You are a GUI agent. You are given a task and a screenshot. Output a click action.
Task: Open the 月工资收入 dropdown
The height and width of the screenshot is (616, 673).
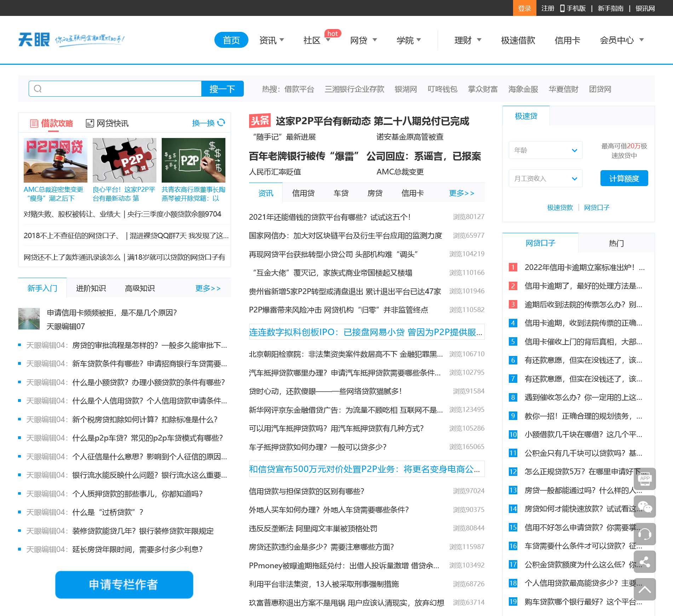coord(546,178)
